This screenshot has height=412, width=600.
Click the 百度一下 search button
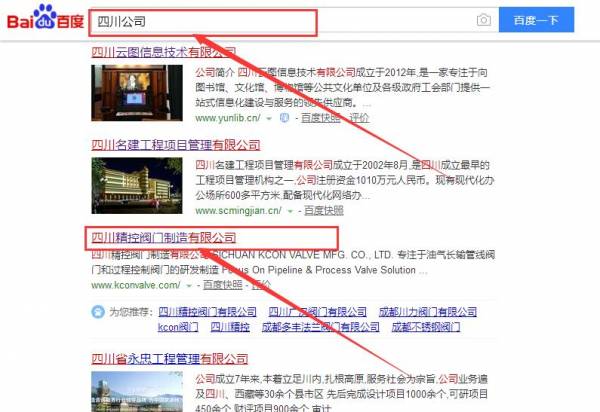pos(537,20)
